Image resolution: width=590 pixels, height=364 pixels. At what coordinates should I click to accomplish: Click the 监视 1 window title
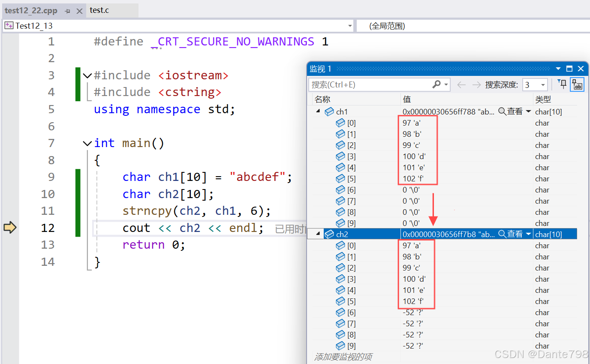point(321,69)
